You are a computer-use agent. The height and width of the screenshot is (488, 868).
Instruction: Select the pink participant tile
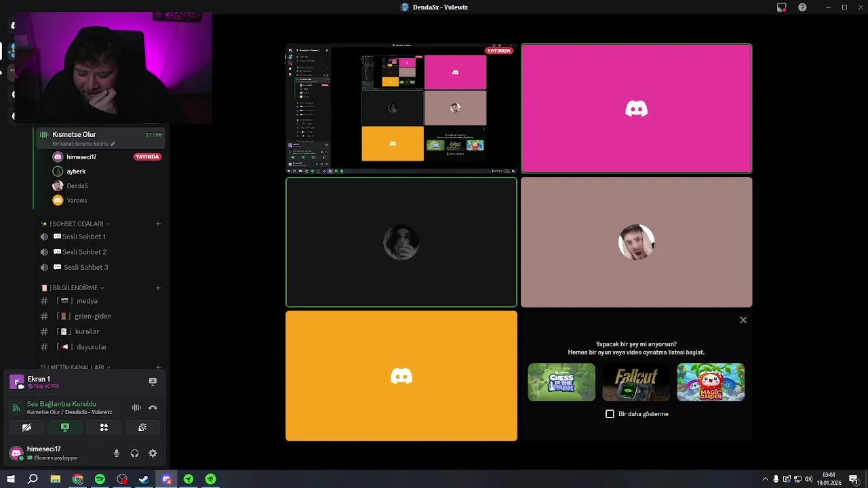click(x=636, y=108)
